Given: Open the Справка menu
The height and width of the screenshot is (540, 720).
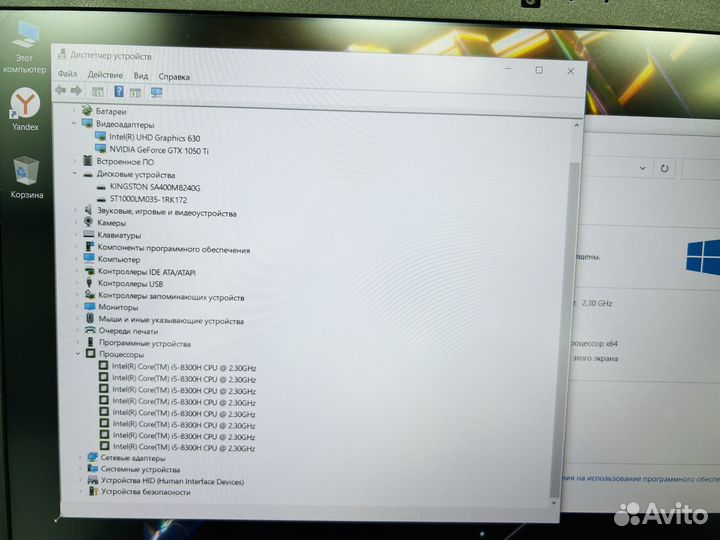Looking at the screenshot, I should point(174,77).
